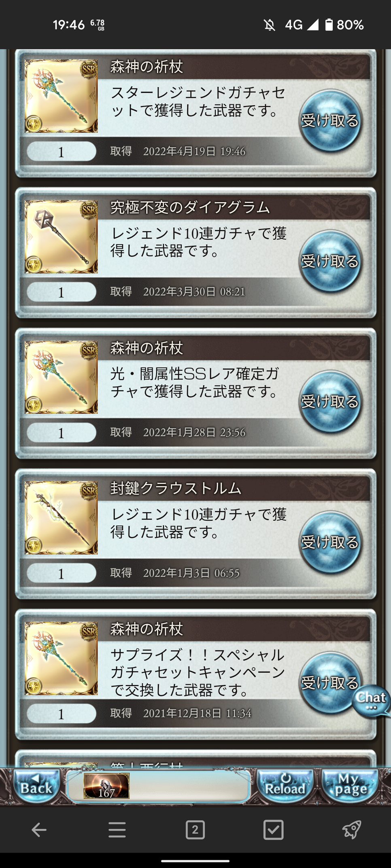Tap the browser checkbox icon
The height and width of the screenshot is (868, 391).
coord(273,830)
